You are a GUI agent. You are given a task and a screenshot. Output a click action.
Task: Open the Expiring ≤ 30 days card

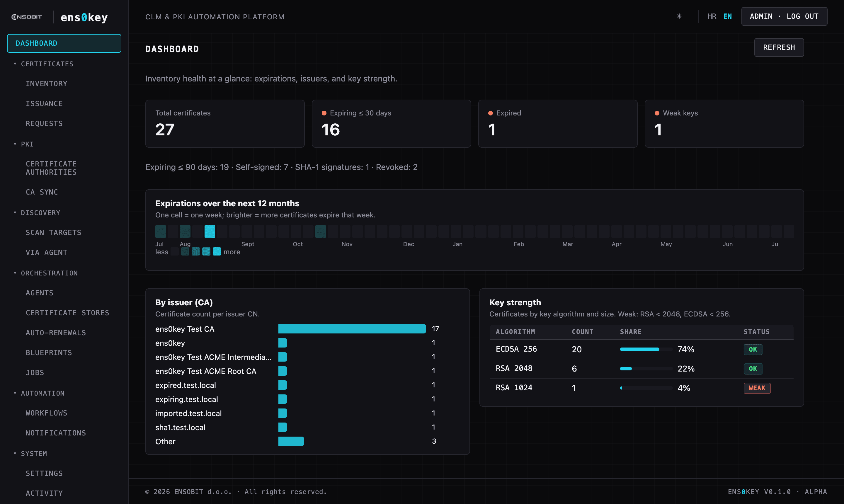pos(391,124)
